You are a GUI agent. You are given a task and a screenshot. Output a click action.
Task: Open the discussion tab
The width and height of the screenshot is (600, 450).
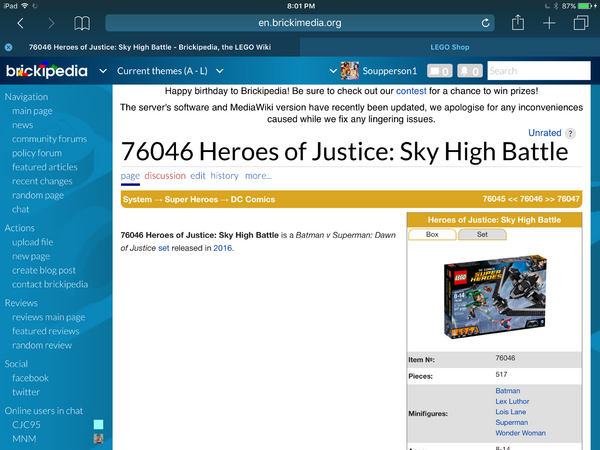(x=165, y=176)
